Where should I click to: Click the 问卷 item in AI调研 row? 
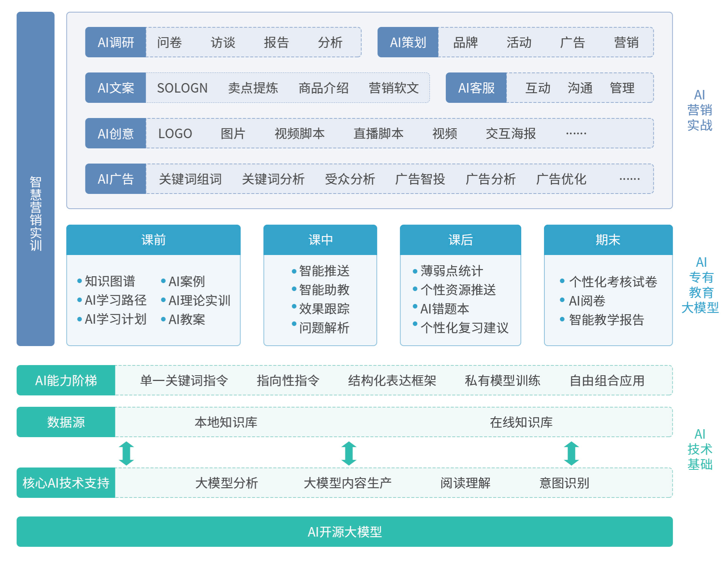pyautogui.click(x=170, y=43)
